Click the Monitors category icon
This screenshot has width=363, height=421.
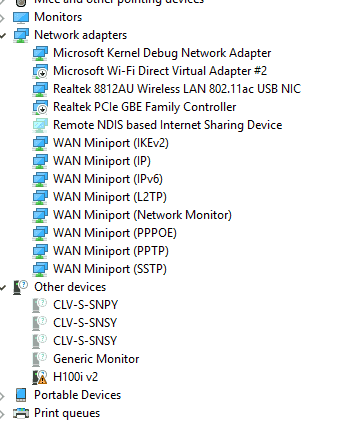pos(21,17)
